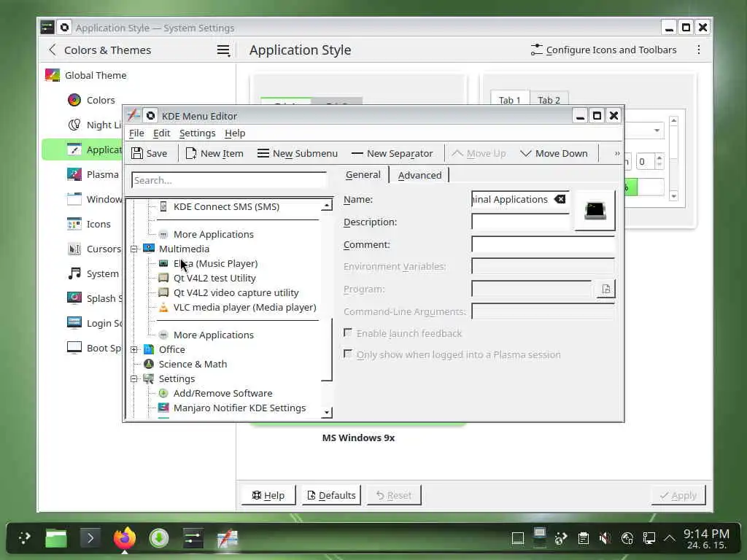
Task: Click the Office category icon
Action: click(149, 349)
